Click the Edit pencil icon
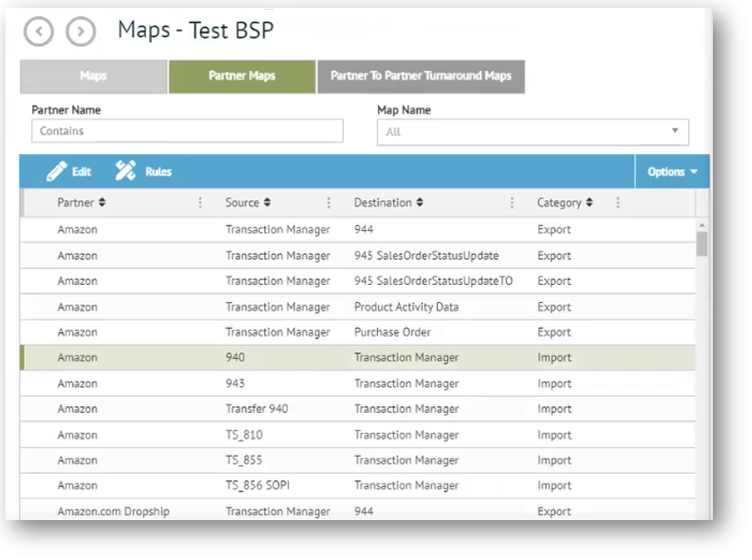Image resolution: width=752 pixels, height=560 pixels. pyautogui.click(x=57, y=172)
